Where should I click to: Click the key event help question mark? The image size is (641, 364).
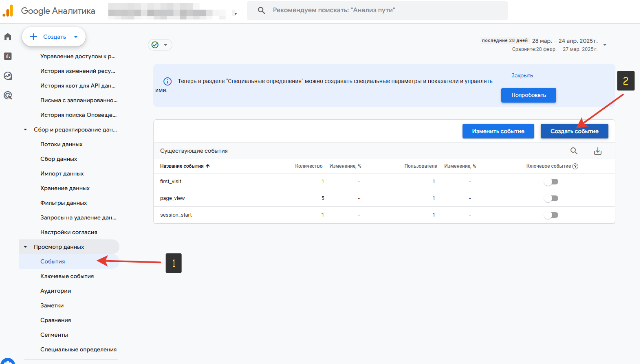(575, 166)
